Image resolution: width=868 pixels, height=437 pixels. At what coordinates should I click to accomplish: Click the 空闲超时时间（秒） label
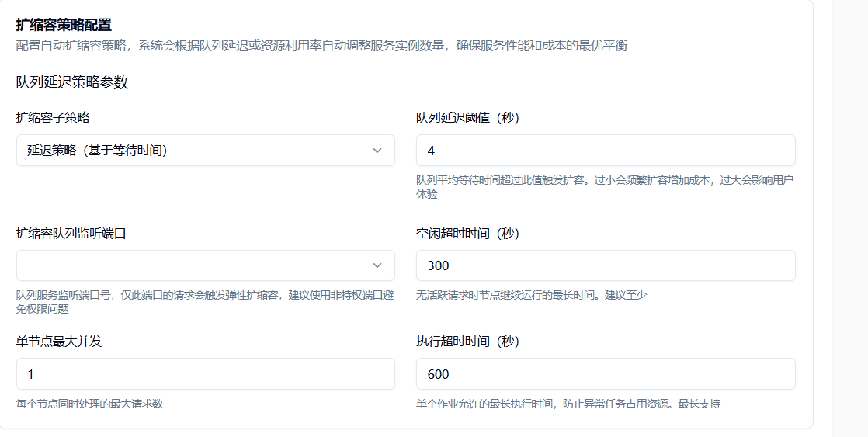point(467,233)
